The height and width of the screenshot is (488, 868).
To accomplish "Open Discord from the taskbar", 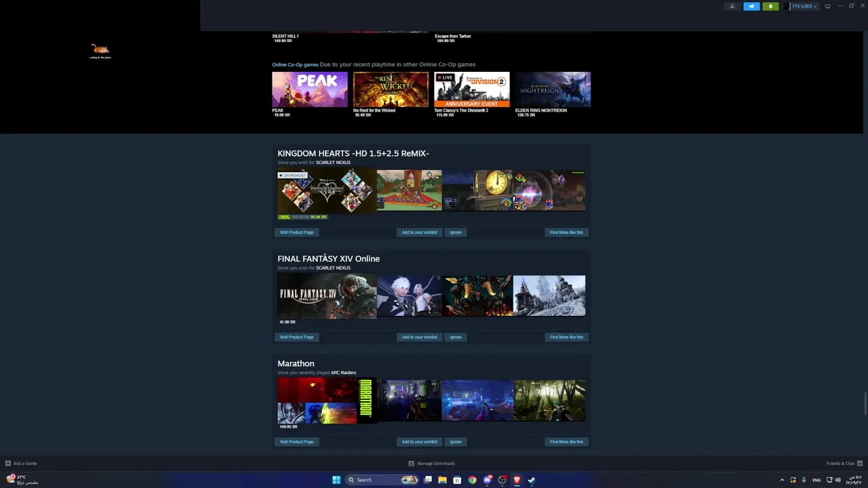I will pyautogui.click(x=487, y=480).
